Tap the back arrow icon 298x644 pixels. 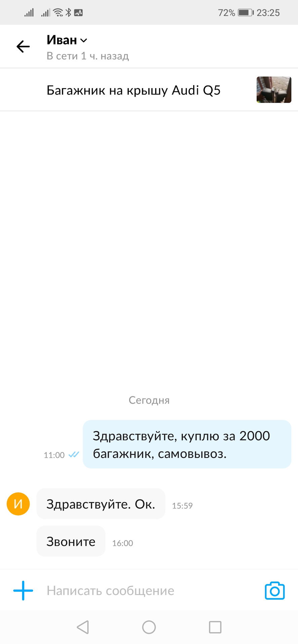pos(23,47)
